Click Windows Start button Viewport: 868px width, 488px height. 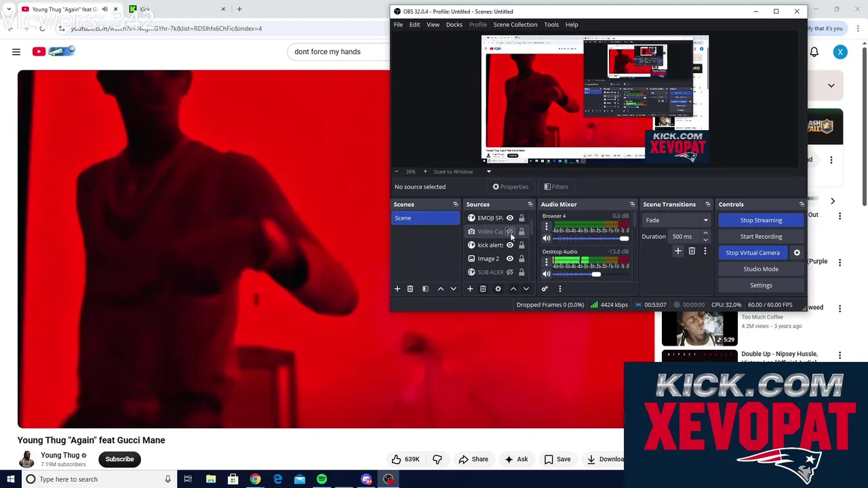pyautogui.click(x=10, y=479)
